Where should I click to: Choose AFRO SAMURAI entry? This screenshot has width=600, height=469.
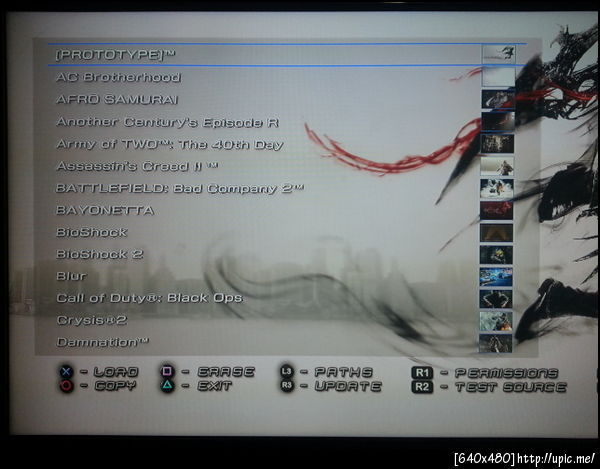pos(117,99)
